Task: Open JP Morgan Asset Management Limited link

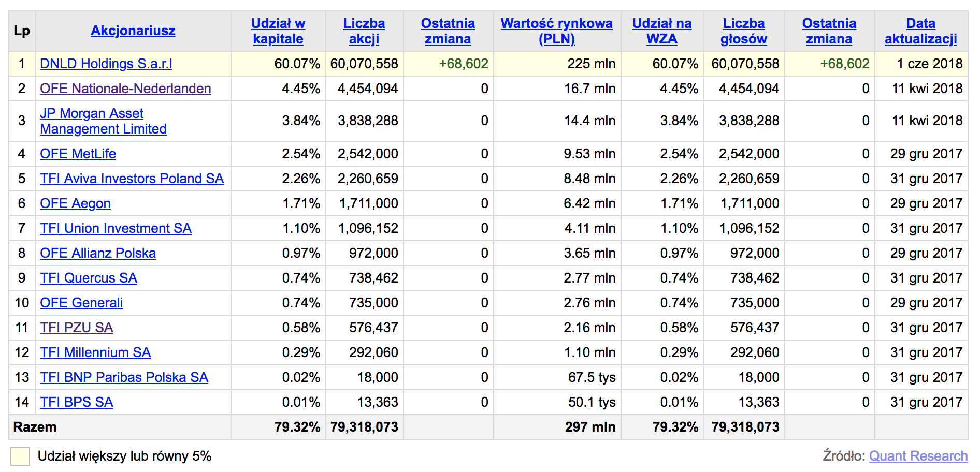Action: click(103, 121)
